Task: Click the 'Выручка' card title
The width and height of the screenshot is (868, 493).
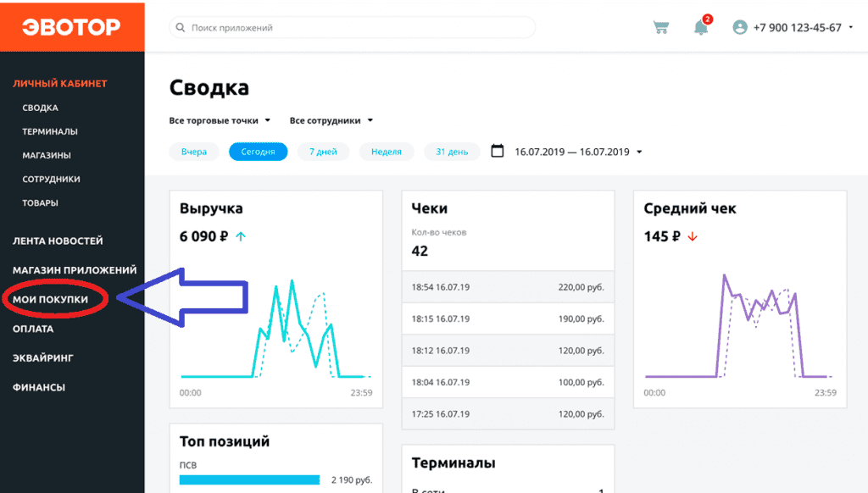Action: click(x=211, y=208)
